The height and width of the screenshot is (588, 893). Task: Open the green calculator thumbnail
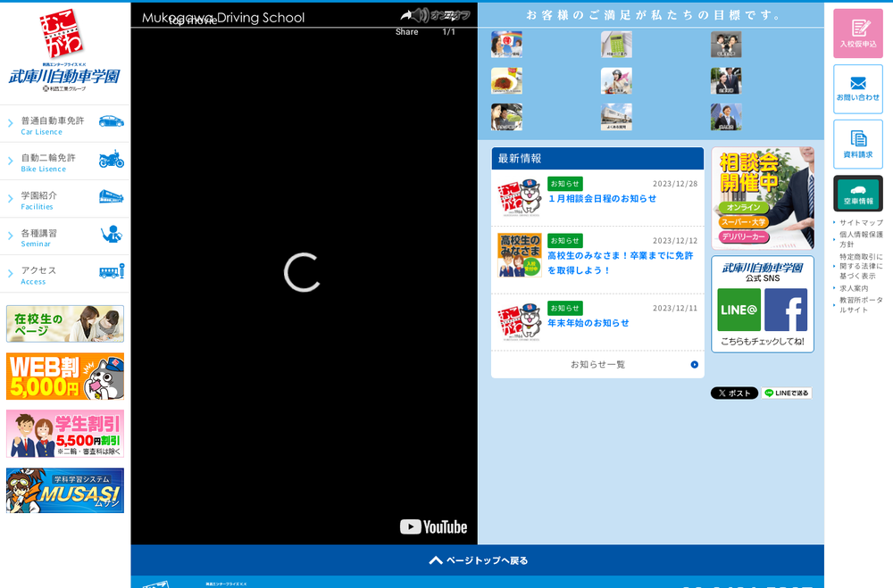pyautogui.click(x=616, y=45)
